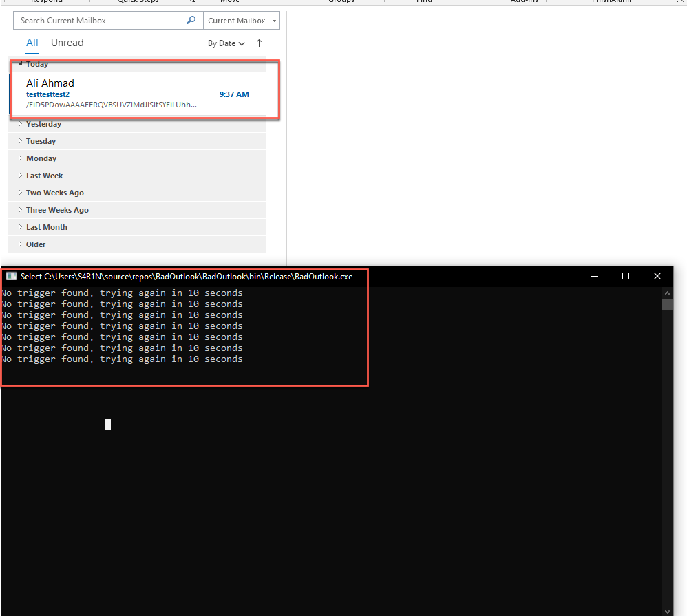Click the console scrollbar up arrow

(x=667, y=293)
